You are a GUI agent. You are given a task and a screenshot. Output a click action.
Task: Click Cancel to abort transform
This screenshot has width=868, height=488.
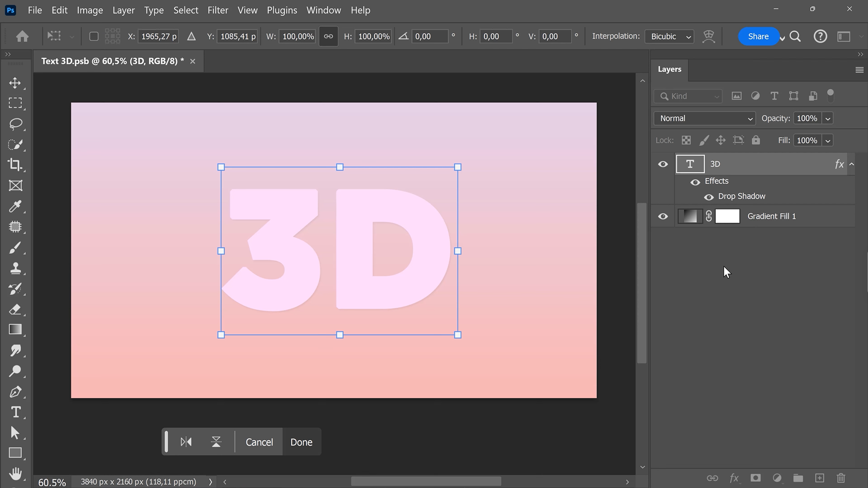coord(259,442)
